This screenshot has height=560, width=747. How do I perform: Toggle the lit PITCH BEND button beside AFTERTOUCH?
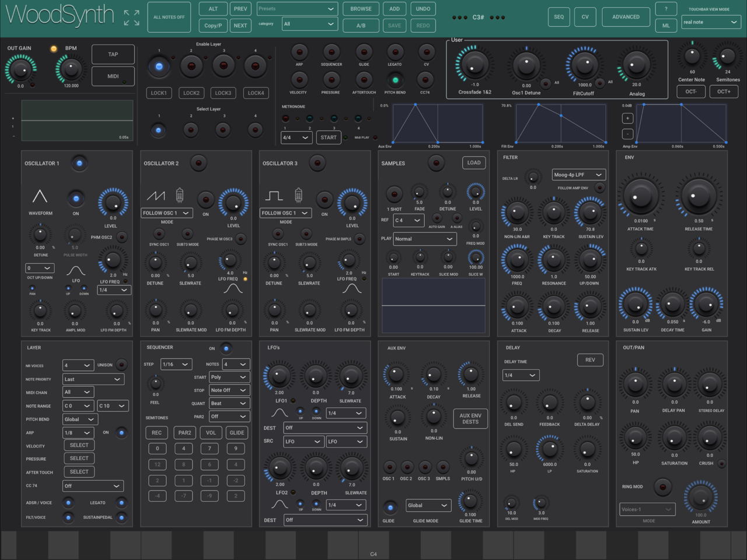[x=395, y=80]
